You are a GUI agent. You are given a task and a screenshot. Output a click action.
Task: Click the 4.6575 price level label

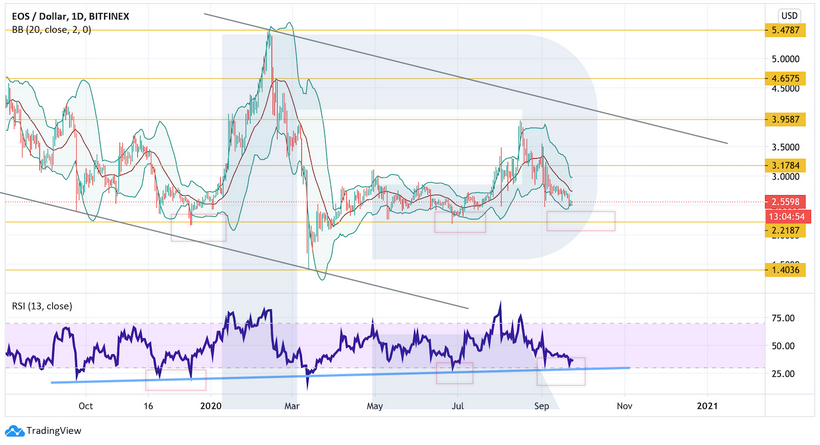785,78
